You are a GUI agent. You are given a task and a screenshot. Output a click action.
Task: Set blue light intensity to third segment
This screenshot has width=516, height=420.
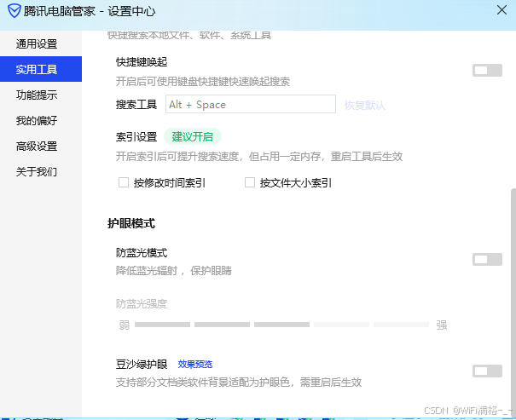[x=281, y=325]
